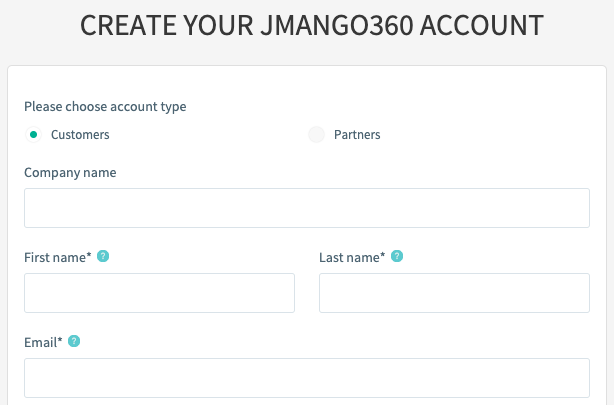Image resolution: width=614 pixels, height=405 pixels.
Task: Click the required asterisk after Last name
Action: click(x=383, y=256)
